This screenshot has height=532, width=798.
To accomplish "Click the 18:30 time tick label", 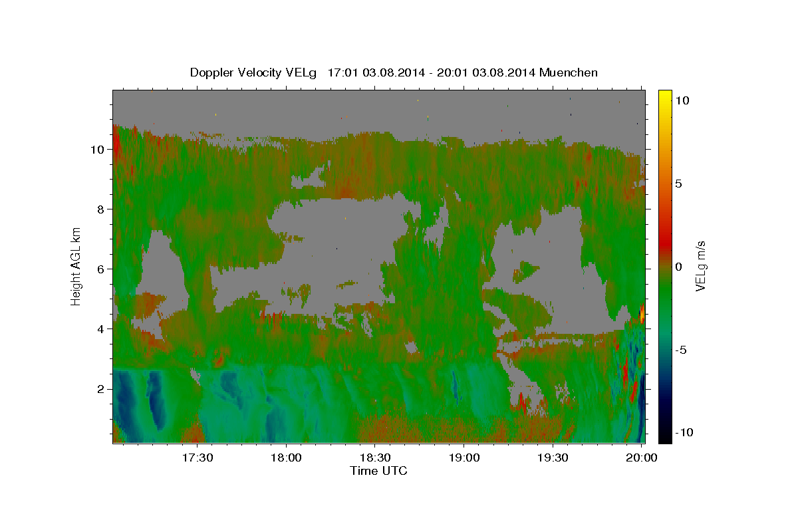I will (x=376, y=458).
